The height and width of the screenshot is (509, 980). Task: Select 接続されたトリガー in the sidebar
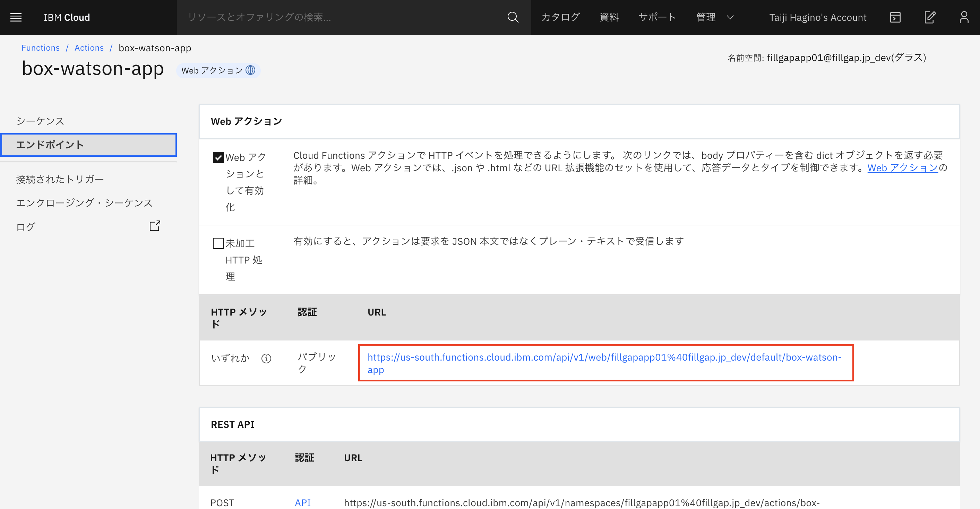(60, 179)
